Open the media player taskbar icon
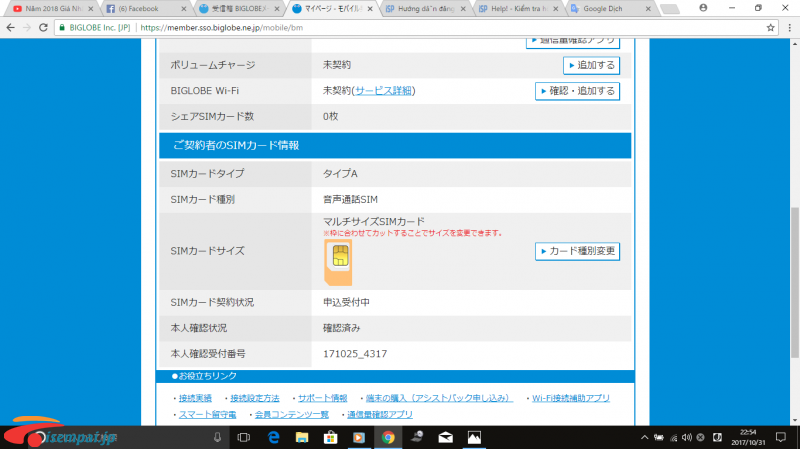Viewport: 800px width, 449px height. pyautogui.click(x=359, y=437)
